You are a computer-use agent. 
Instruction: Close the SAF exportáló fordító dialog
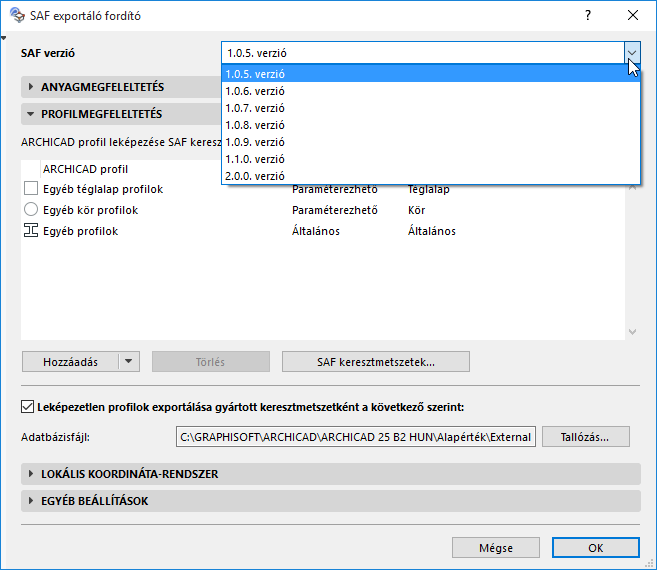(633, 16)
